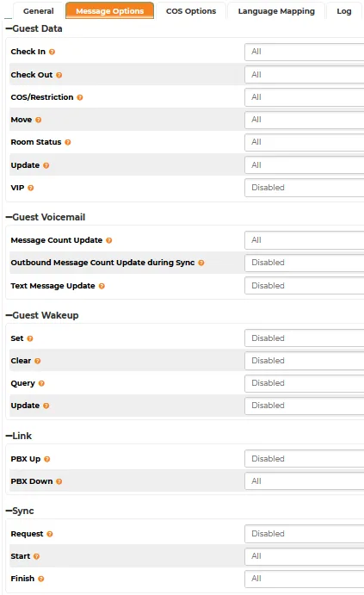Click help icon for Wakeup Query
Viewport: 364px width, 595px height.
coord(41,384)
